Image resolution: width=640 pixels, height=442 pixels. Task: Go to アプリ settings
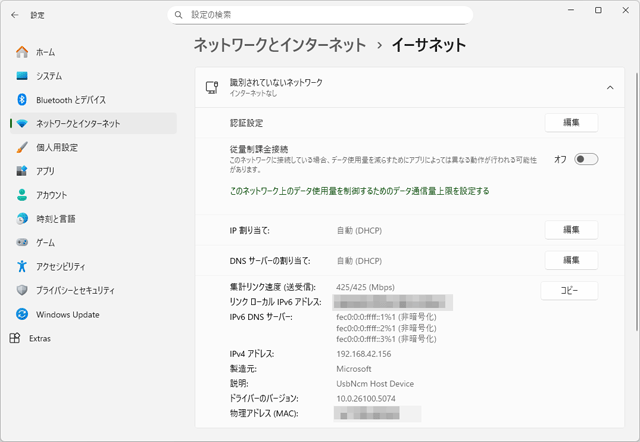pyautogui.click(x=45, y=171)
